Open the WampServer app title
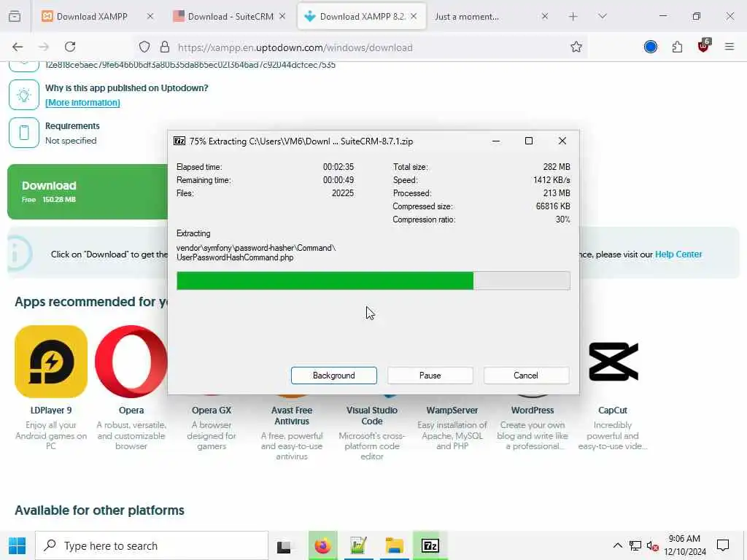Screen dimensions: 747x560 coord(452,410)
